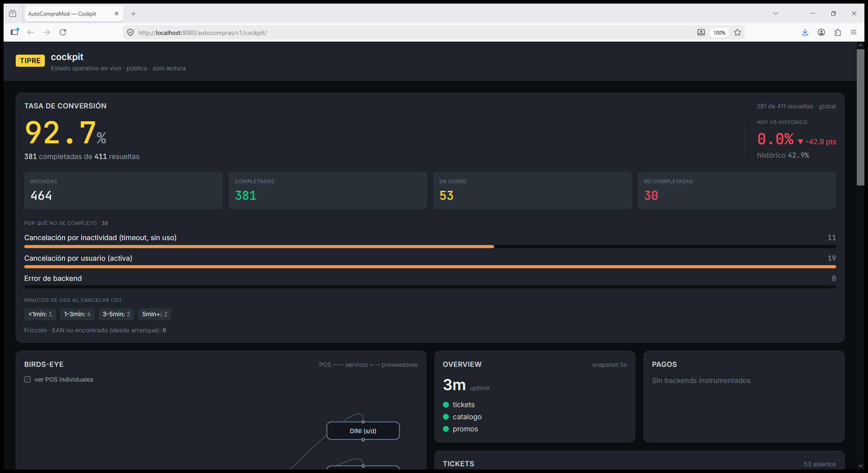The image size is (868, 473).
Task: Click the browser back arrow
Action: tap(30, 32)
